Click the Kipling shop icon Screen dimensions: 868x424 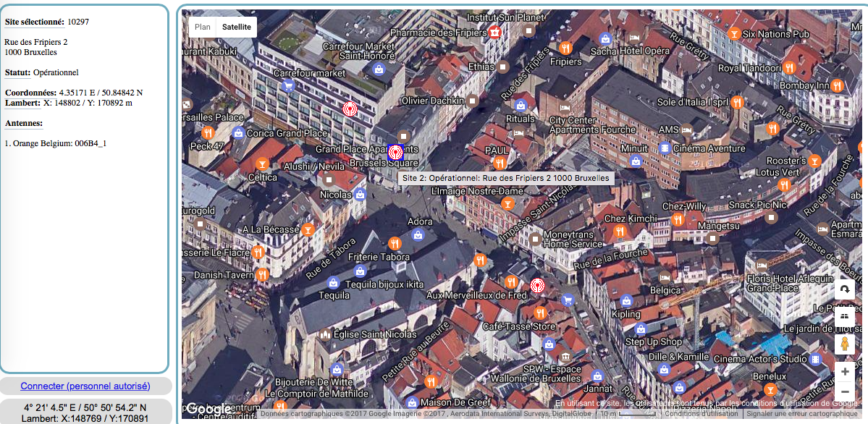coord(626,301)
